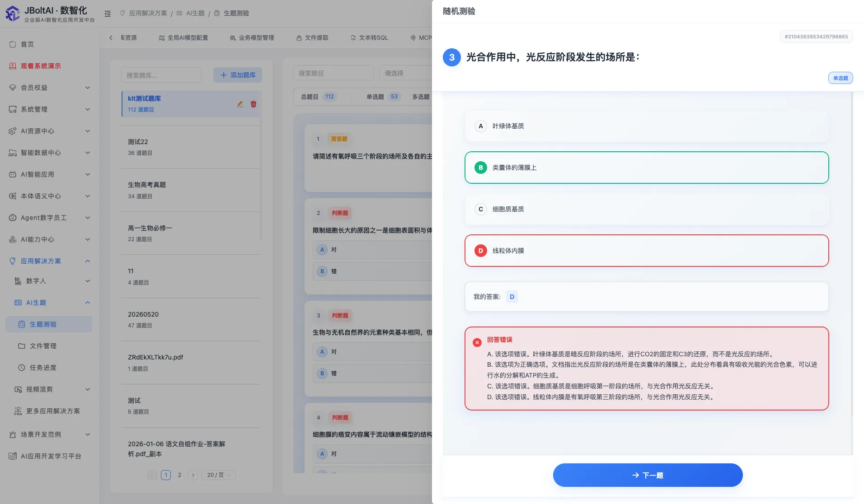The image size is (864, 504).
Task: Click the red trash icon on klt测试题库
Action: (x=254, y=104)
